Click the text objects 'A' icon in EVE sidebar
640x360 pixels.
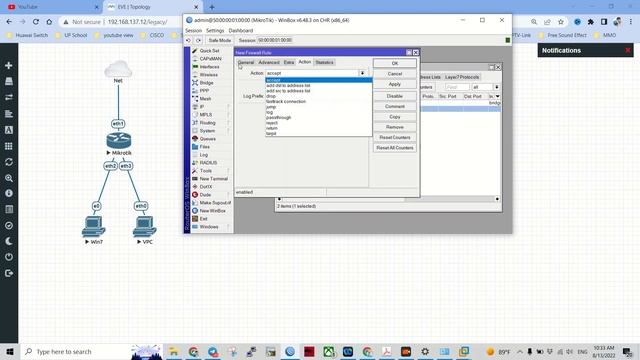(9, 130)
